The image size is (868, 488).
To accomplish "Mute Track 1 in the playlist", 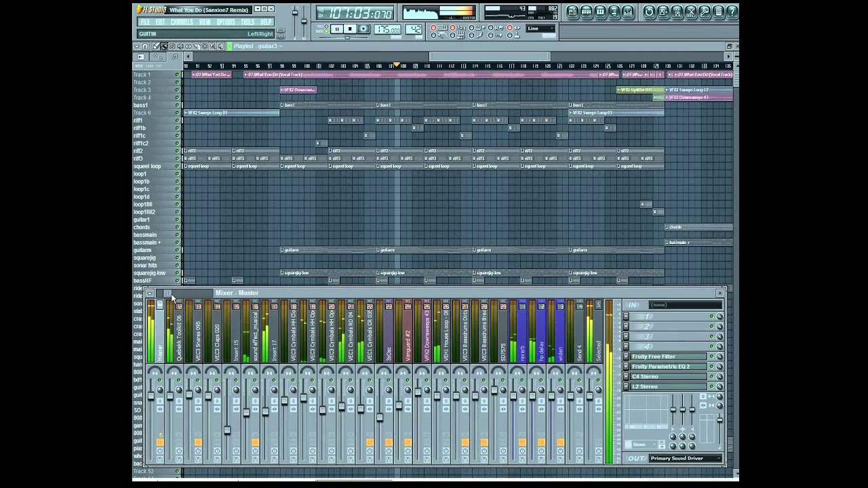I will click(178, 75).
